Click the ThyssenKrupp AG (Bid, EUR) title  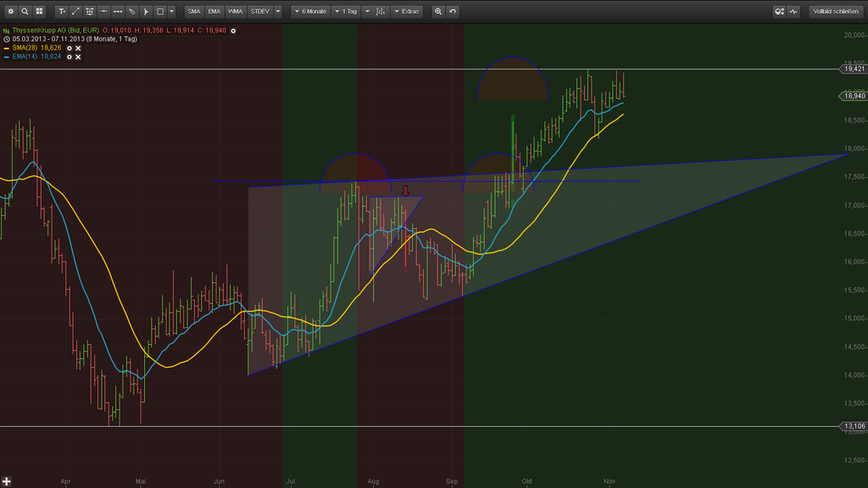[x=55, y=30]
